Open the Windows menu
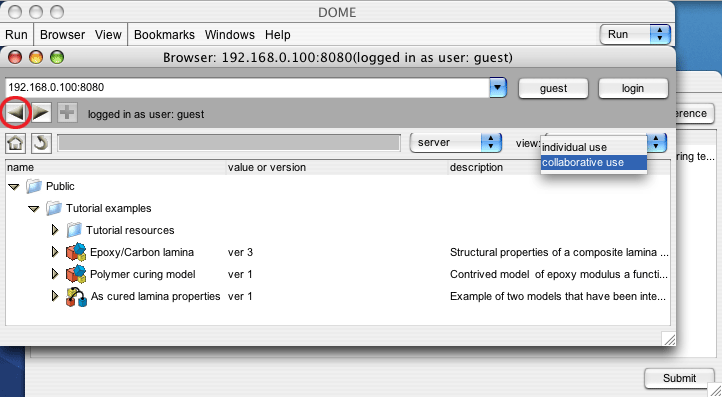This screenshot has height=397, width=722. tap(230, 35)
